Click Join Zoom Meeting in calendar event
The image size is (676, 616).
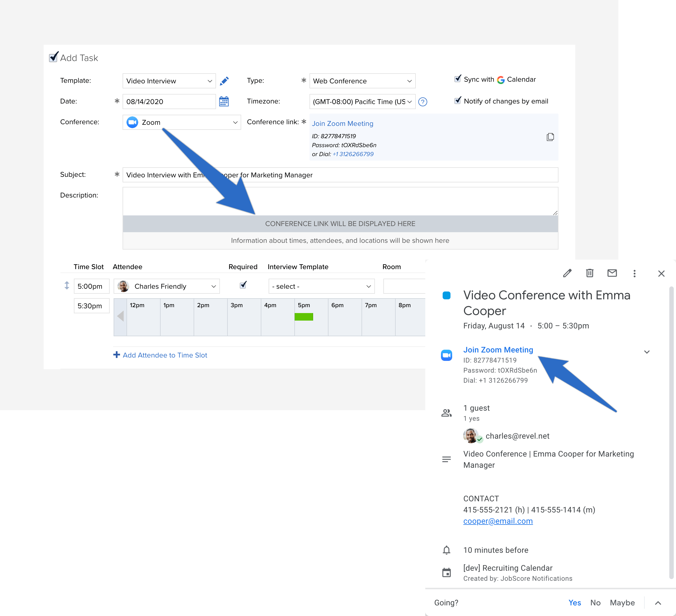click(498, 350)
